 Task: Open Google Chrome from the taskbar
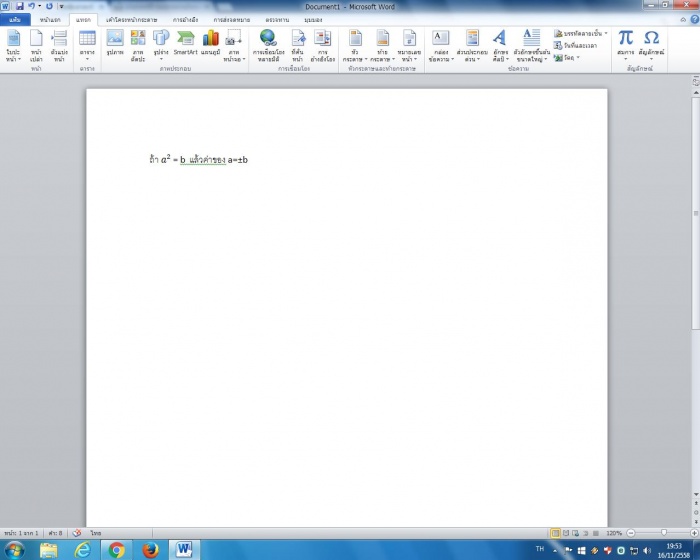[116, 550]
